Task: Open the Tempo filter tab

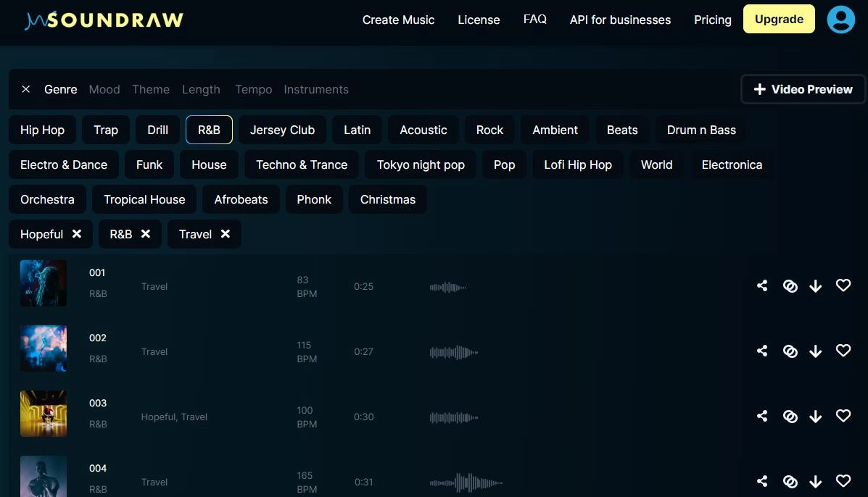Action: 254,89
